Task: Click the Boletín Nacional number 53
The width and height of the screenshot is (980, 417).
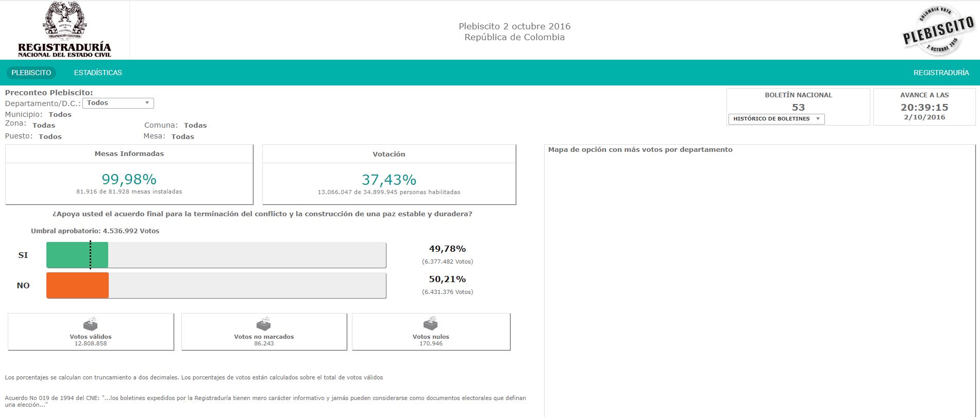Action: pos(798,107)
